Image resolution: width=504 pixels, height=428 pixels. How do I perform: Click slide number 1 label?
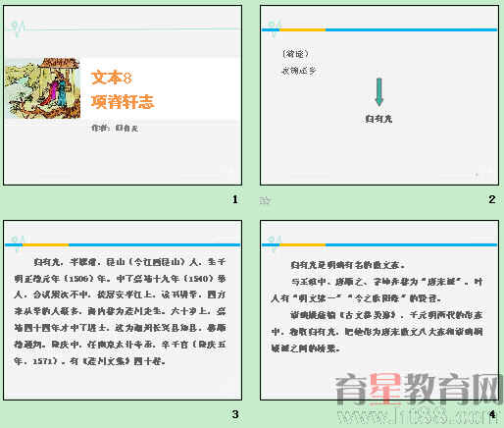click(x=235, y=199)
